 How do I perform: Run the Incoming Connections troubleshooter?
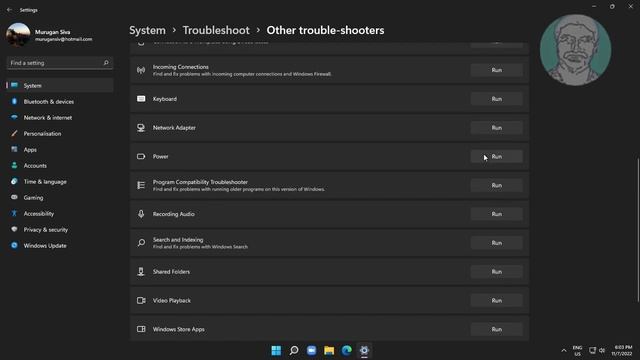pos(496,70)
